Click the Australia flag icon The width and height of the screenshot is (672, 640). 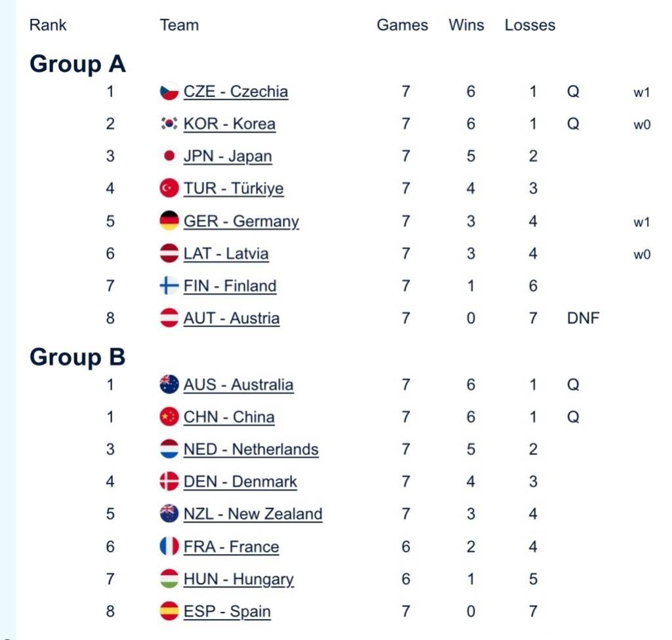169,384
